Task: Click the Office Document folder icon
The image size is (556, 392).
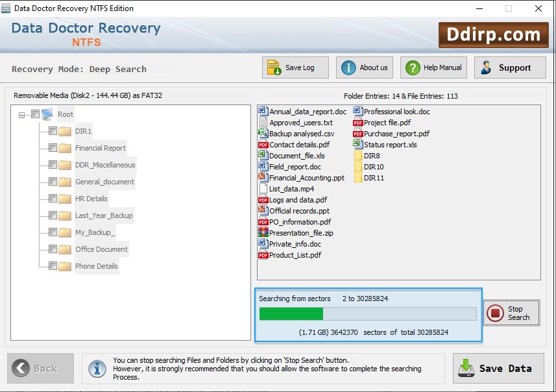Action: [65, 249]
